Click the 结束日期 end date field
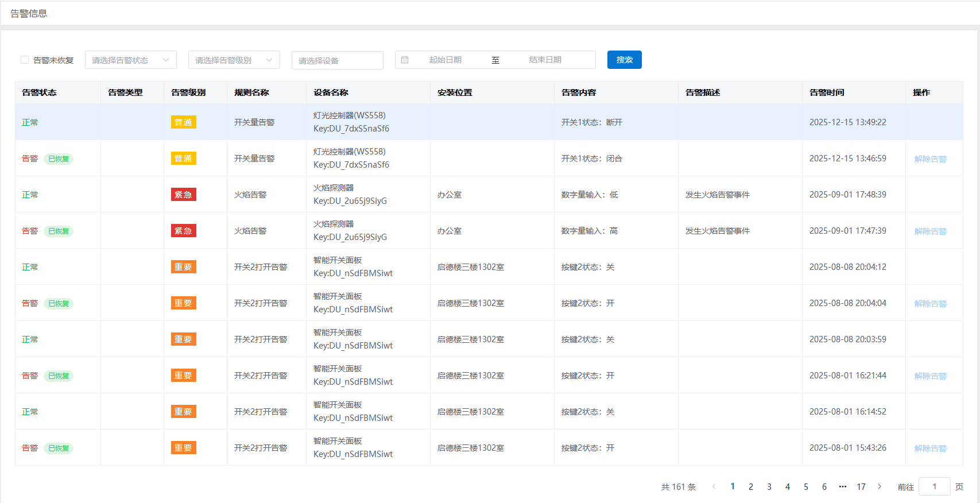The image size is (980, 503). [545, 60]
